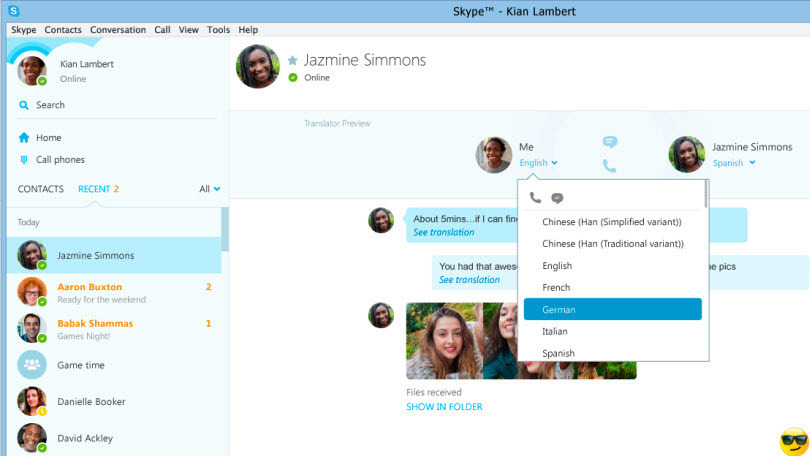This screenshot has width=810, height=456.
Task: Open the View menu
Action: pyautogui.click(x=189, y=29)
